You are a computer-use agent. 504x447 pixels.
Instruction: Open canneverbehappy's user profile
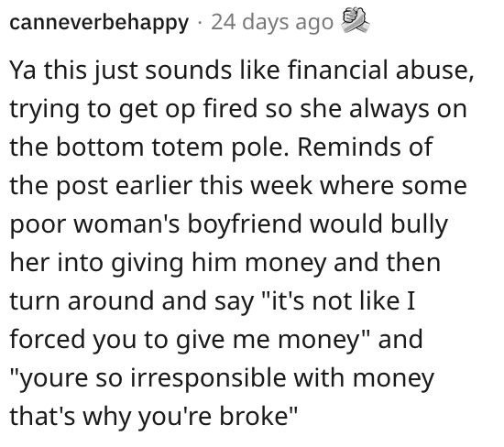(x=99, y=24)
